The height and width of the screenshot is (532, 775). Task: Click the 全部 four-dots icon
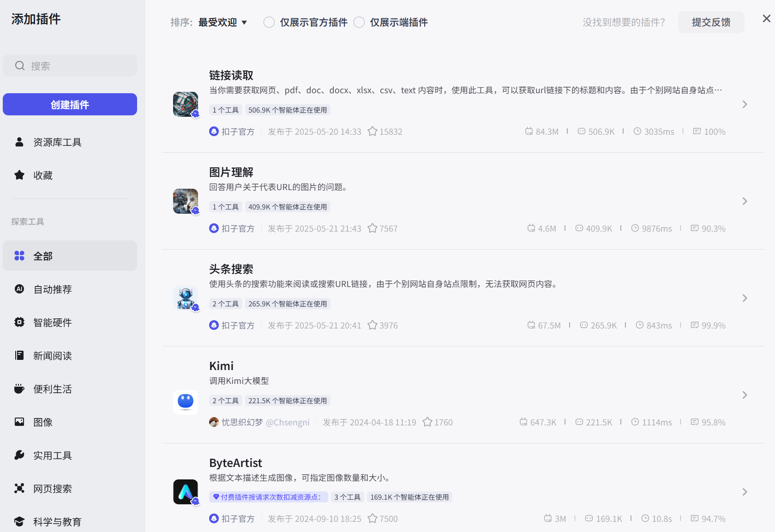19,256
